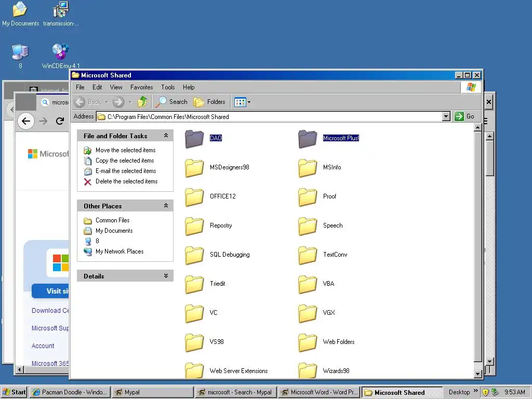Click the Address bar path field
The height and width of the screenshot is (399, 532).
coord(270,117)
